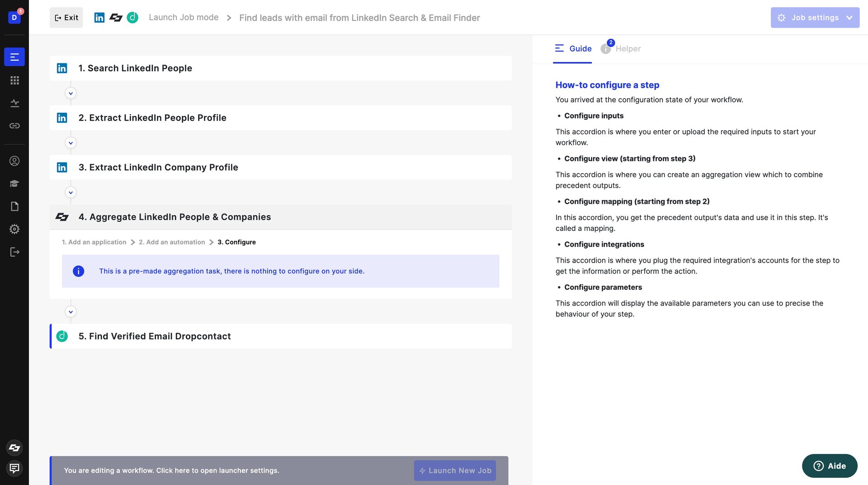Open the graduation cap academy icon
The width and height of the screenshot is (868, 485).
pyautogui.click(x=14, y=184)
